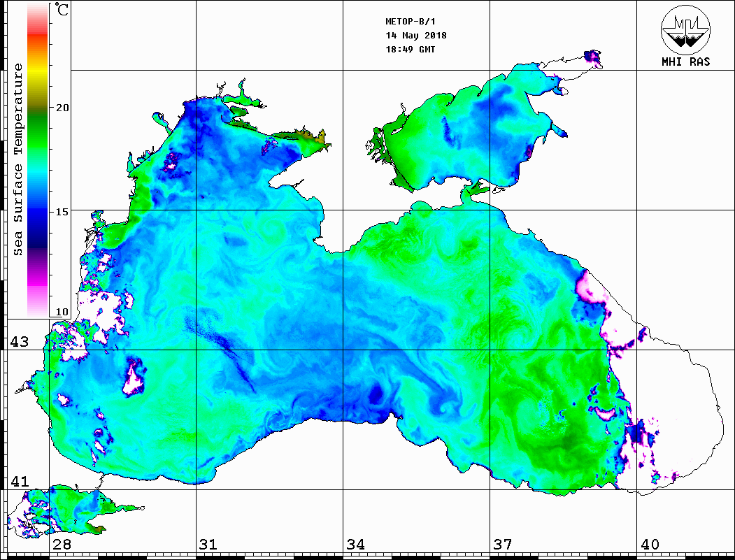Click latitude label '41'
This screenshot has height=560, width=735.
pos(19,481)
